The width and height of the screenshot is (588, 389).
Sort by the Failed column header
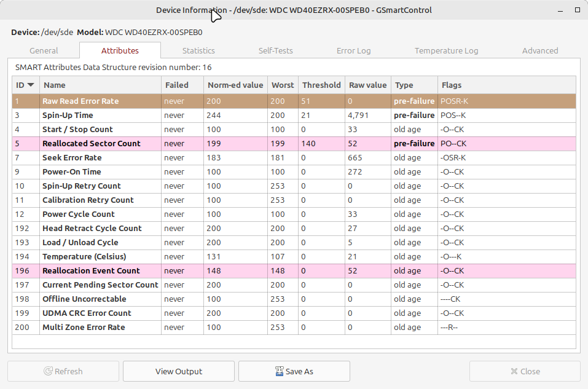pos(182,85)
